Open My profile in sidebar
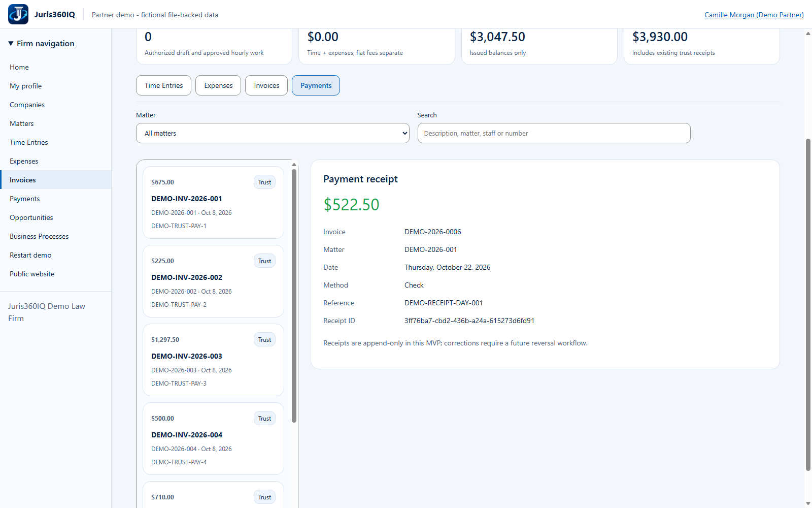The width and height of the screenshot is (812, 508). (x=56, y=86)
